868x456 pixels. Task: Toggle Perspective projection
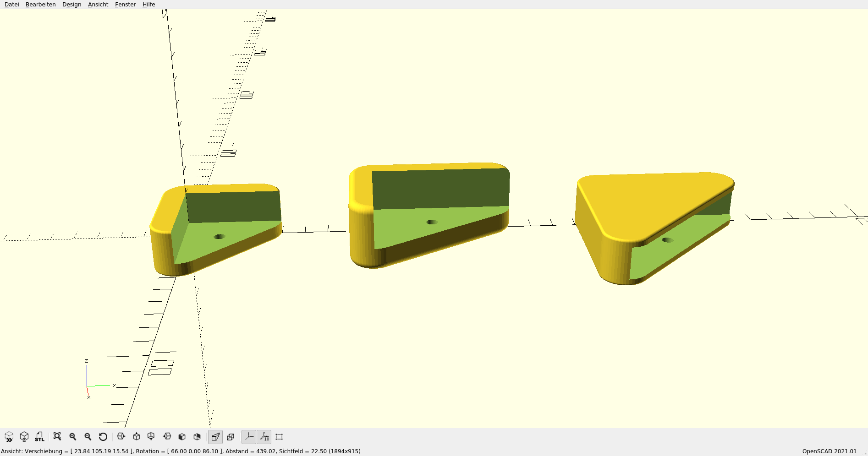click(x=215, y=437)
